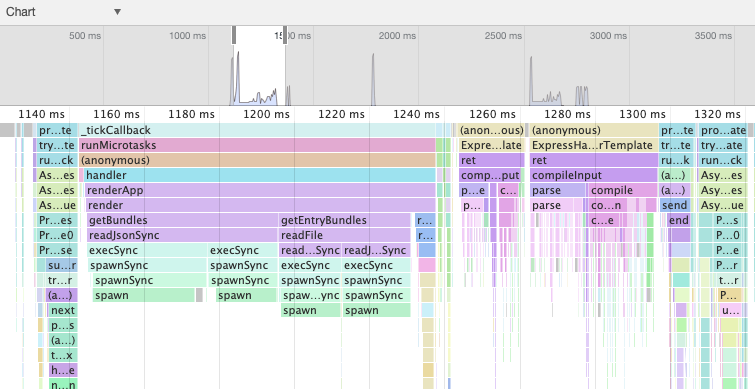Select the parse bar directly under compileInput
Image resolution: width=755 pixels, height=389 pixels.
tap(558, 190)
